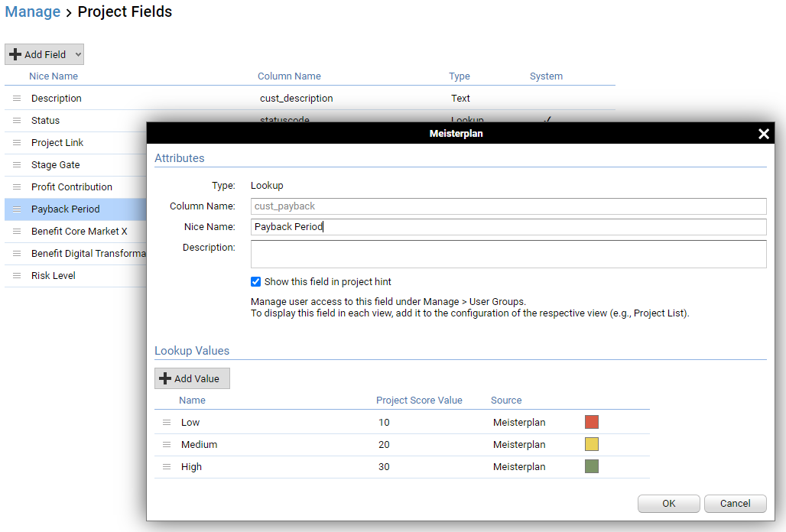Image resolution: width=786 pixels, height=532 pixels.
Task: Click the drag handle beside Benefit Digital Transformation
Action: [x=17, y=254]
